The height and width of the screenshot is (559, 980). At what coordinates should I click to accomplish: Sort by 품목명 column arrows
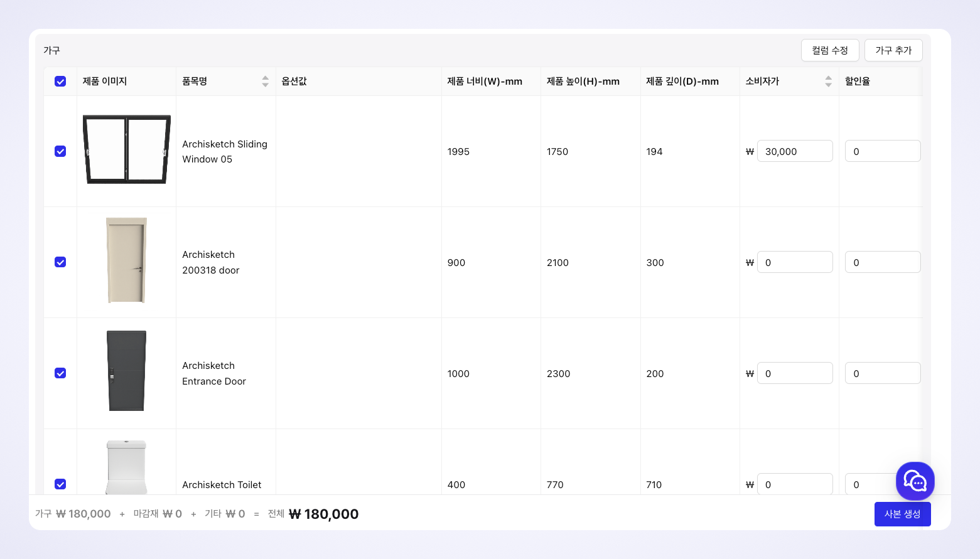(265, 81)
